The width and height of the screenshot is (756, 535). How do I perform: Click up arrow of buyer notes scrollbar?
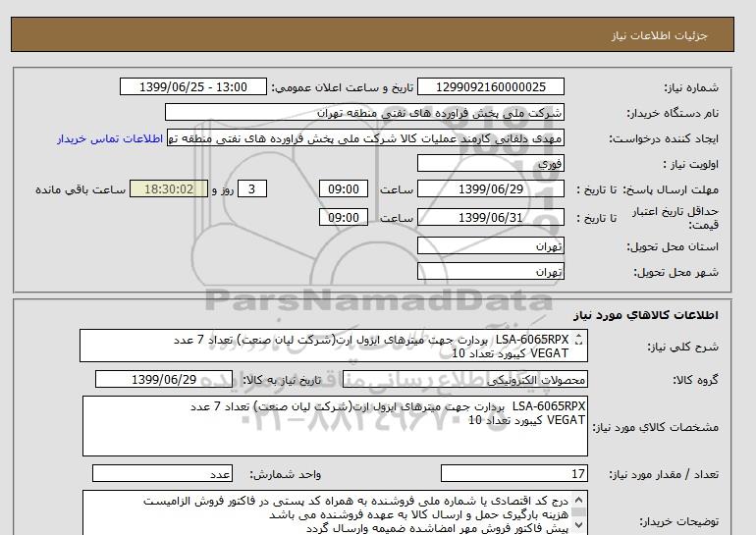pos(579,500)
